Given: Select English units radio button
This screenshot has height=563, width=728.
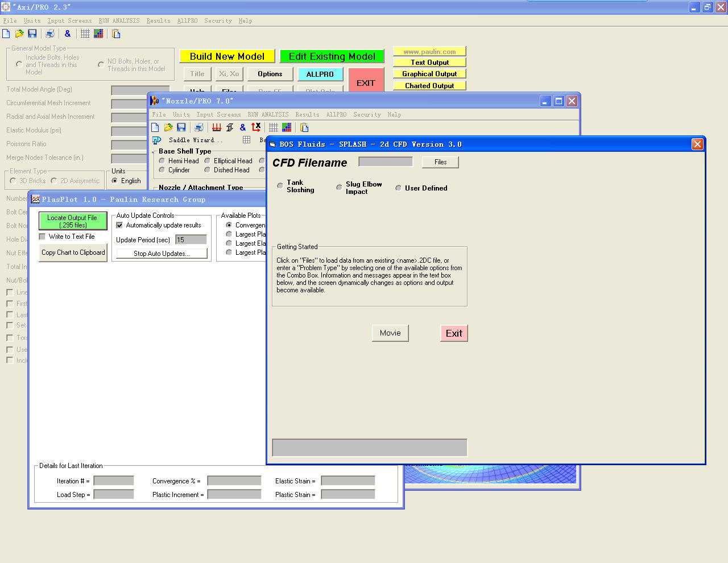Looking at the screenshot, I should (x=115, y=181).
